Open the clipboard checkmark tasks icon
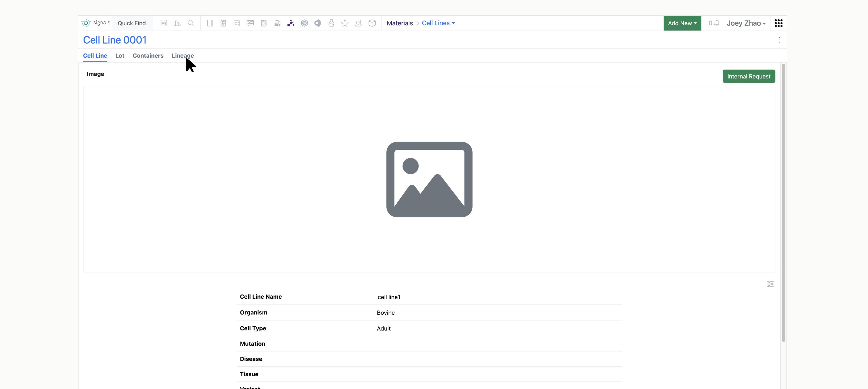The height and width of the screenshot is (389, 868). coord(264,23)
